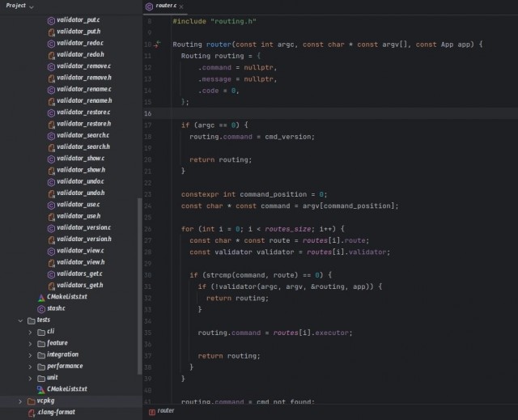The image size is (518, 420).
Task: Select the router.c tab
Action: click(165, 6)
